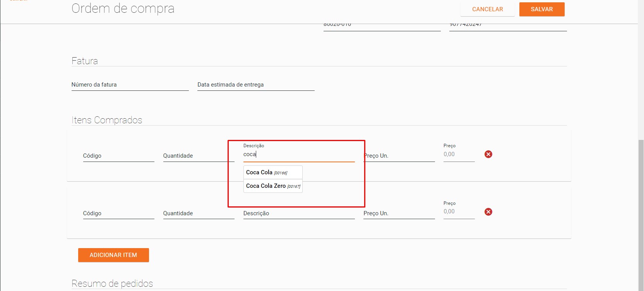Click the second row Preço 0,00 field
The width and height of the screenshot is (644, 291).
[459, 211]
